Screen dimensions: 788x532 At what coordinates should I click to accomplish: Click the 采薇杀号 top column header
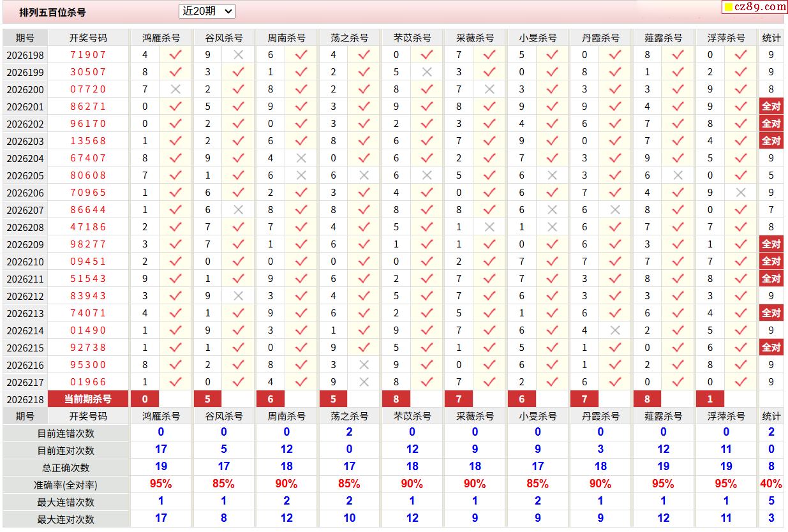475,38
